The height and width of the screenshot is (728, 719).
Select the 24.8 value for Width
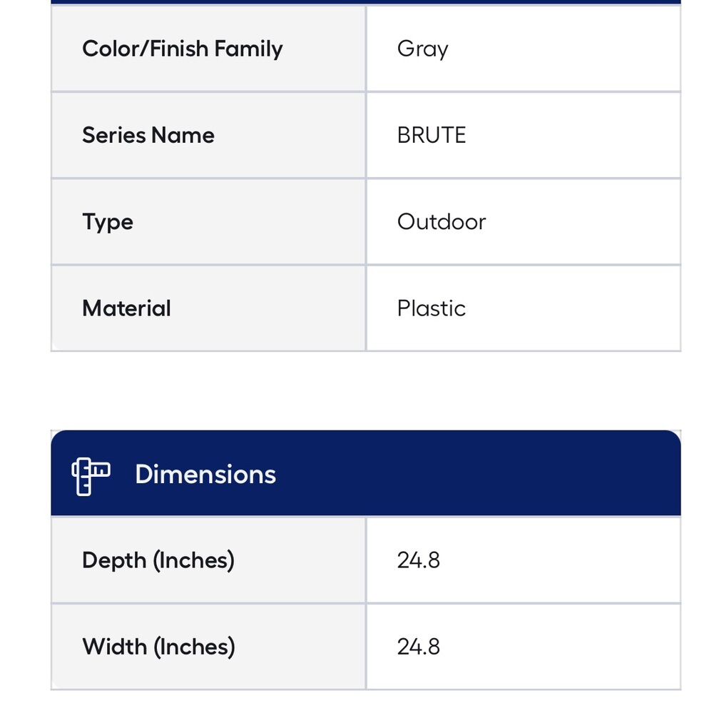pos(418,647)
